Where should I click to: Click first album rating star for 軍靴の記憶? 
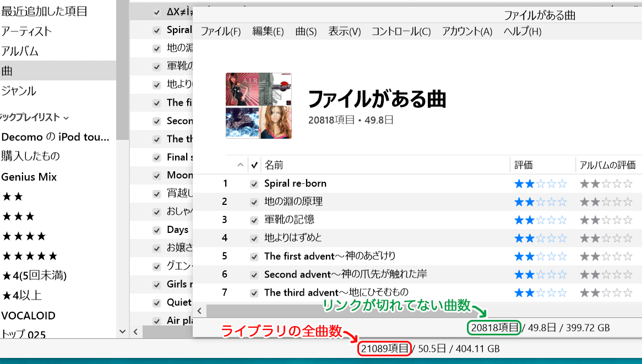[584, 220]
